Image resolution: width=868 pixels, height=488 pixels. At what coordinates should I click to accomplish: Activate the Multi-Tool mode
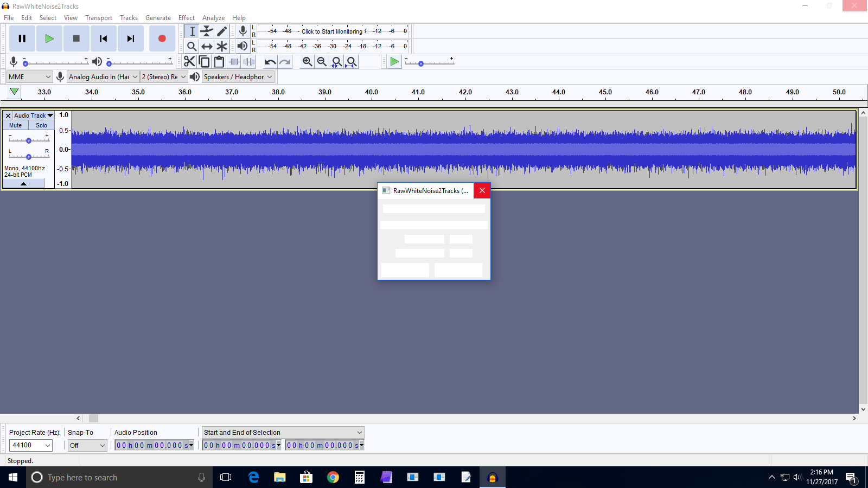click(222, 46)
